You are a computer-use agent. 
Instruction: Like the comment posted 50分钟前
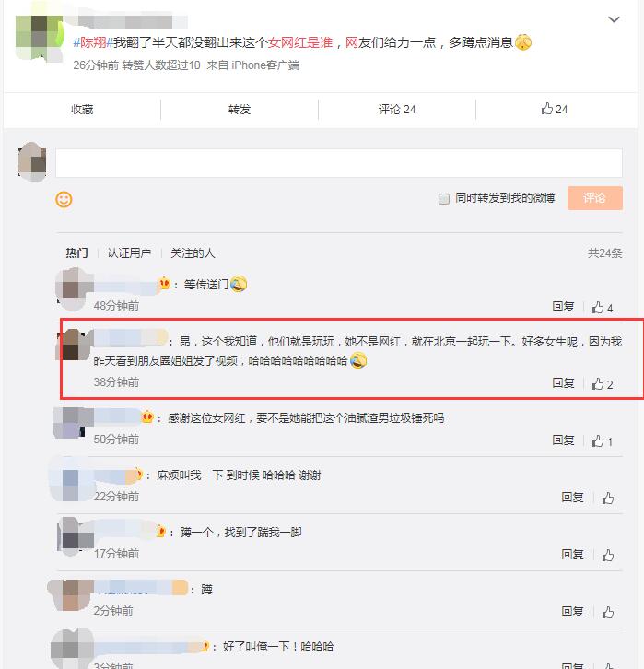point(603,441)
